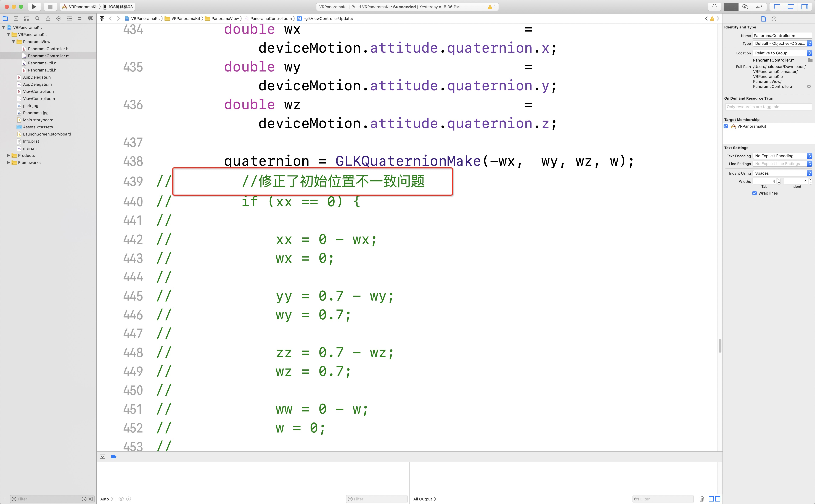815x504 pixels.
Task: Show the Breakpoint navigator
Action: [x=80, y=19]
